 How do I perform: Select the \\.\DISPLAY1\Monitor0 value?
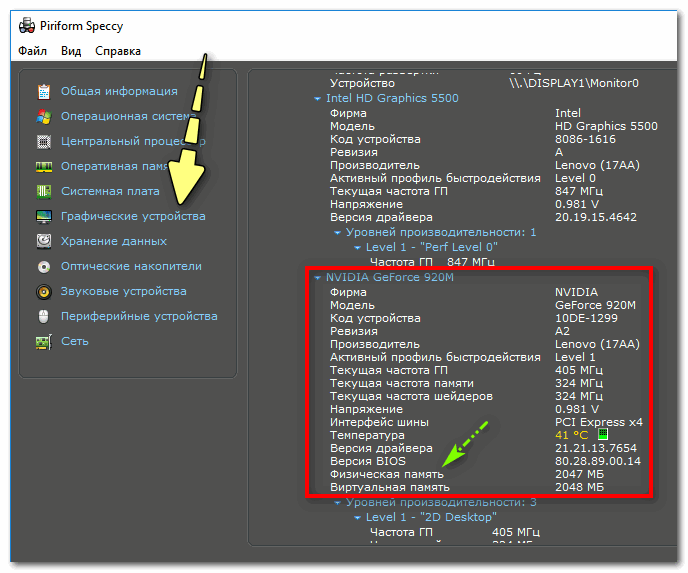point(574,83)
